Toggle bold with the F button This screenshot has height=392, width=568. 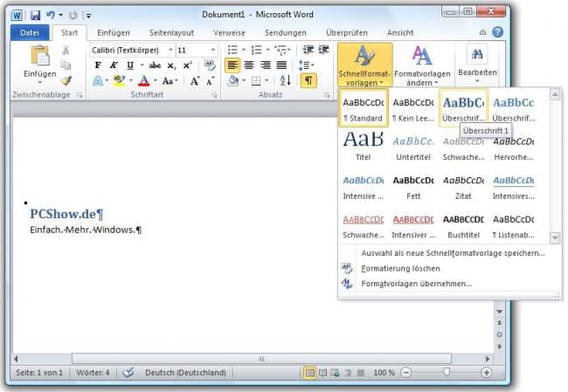tap(98, 65)
